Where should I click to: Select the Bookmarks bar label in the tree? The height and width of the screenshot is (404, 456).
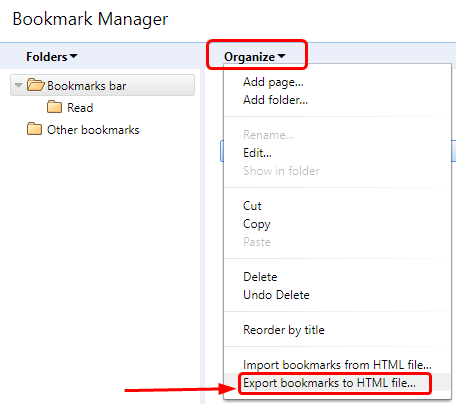click(87, 86)
